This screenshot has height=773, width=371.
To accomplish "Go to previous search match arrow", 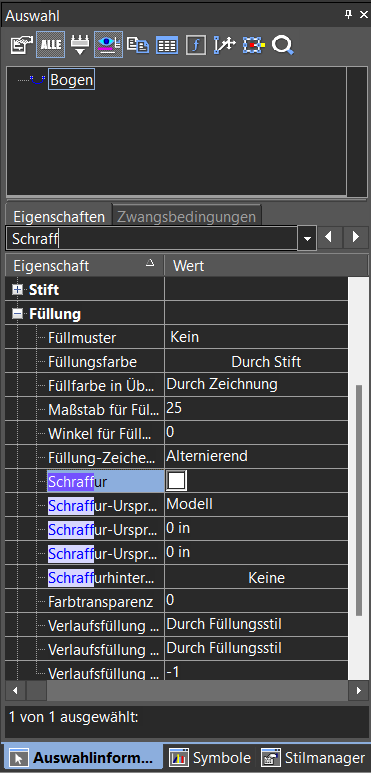I will [329, 238].
